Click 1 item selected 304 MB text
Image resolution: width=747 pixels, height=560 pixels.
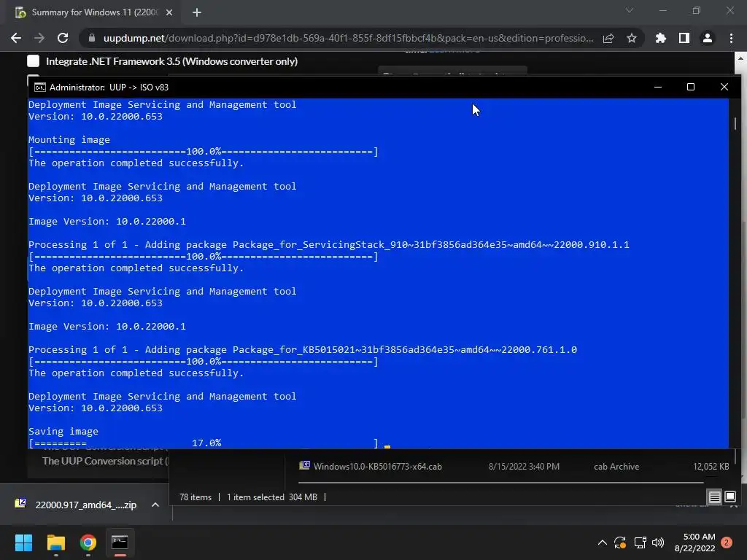click(x=272, y=497)
